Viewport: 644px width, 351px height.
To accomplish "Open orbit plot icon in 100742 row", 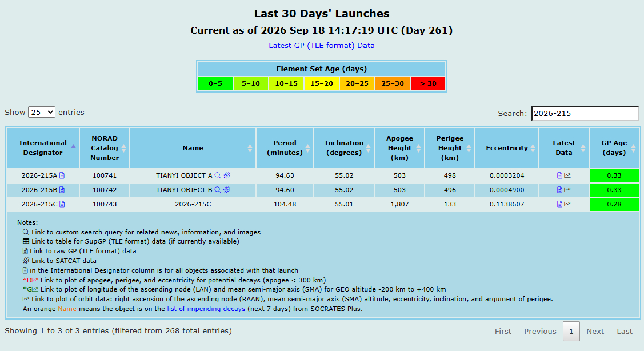I will pos(567,190).
